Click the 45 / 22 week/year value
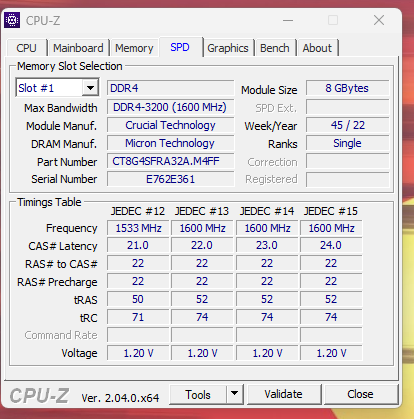Viewport: 414px width, 419px height. 348,125
